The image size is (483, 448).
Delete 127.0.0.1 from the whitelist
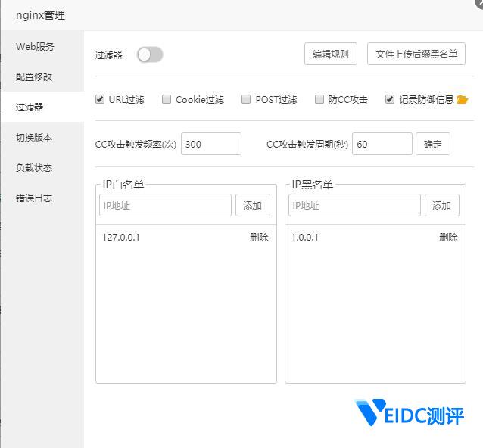click(x=259, y=237)
